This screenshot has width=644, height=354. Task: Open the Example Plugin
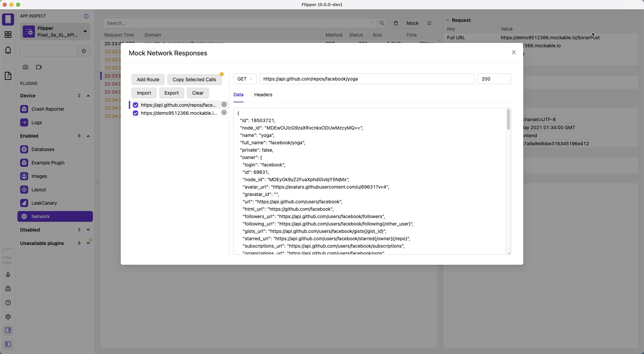tap(55, 163)
